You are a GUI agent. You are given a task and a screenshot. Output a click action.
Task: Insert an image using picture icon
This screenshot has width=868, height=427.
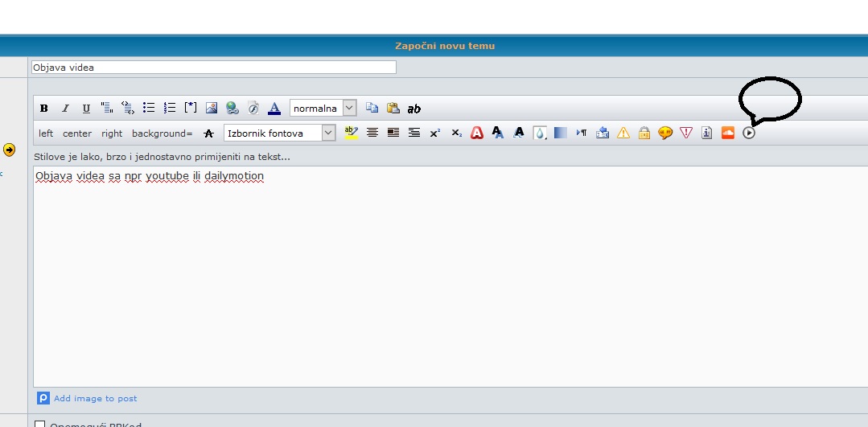pyautogui.click(x=212, y=108)
